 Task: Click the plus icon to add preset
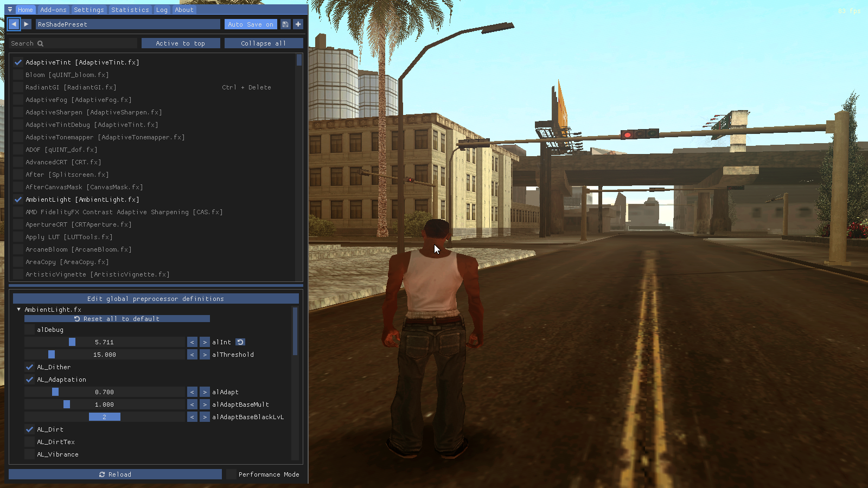298,24
